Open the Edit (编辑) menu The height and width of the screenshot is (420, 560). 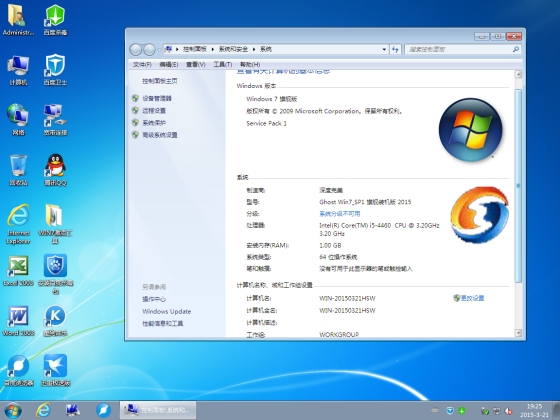(x=169, y=64)
